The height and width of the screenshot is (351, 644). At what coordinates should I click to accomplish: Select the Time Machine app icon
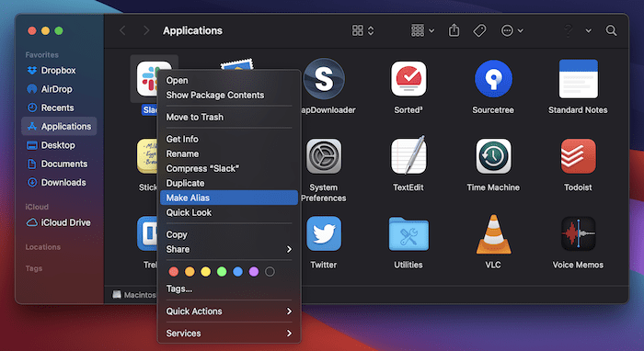click(493, 156)
